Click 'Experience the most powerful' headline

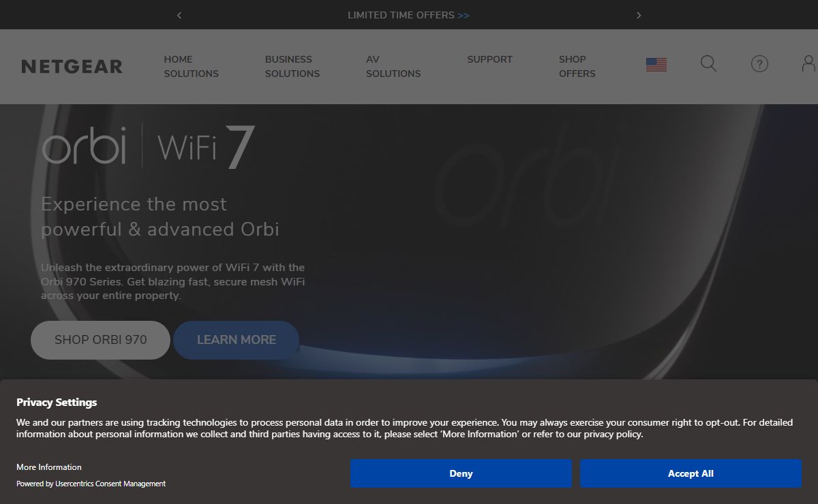click(x=160, y=217)
